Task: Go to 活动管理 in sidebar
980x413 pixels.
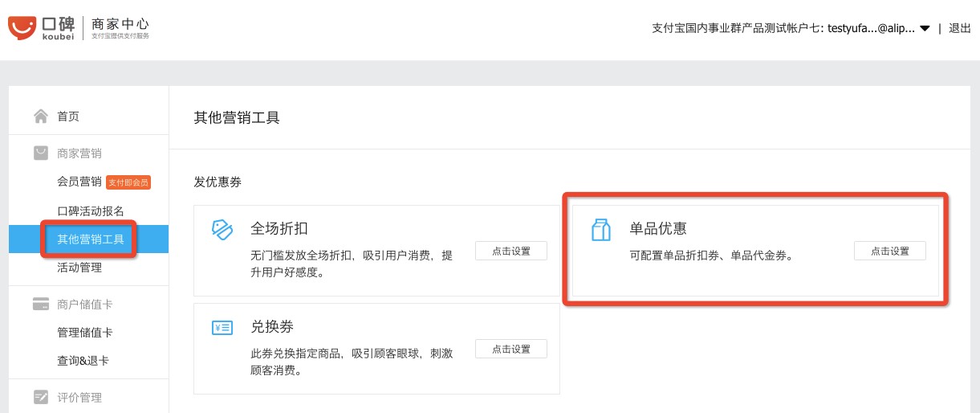Action: [x=79, y=268]
